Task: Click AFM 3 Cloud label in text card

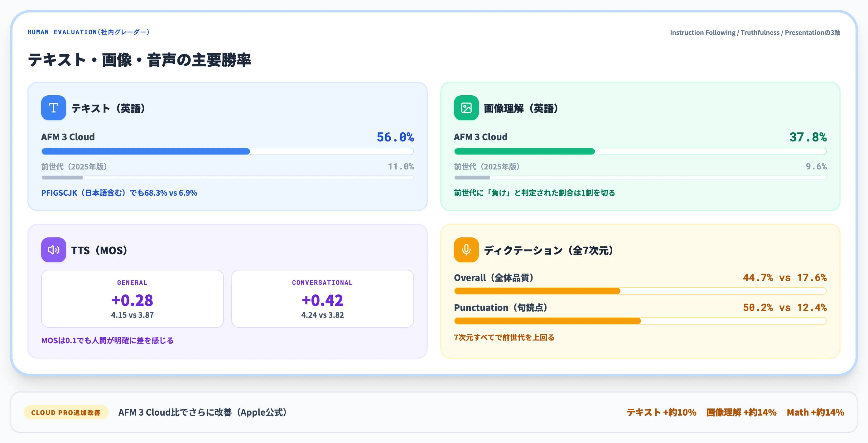Action: [x=68, y=137]
